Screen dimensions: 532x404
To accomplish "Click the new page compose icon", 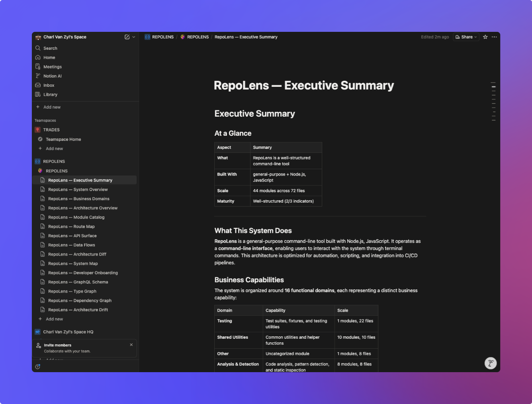I will [127, 37].
